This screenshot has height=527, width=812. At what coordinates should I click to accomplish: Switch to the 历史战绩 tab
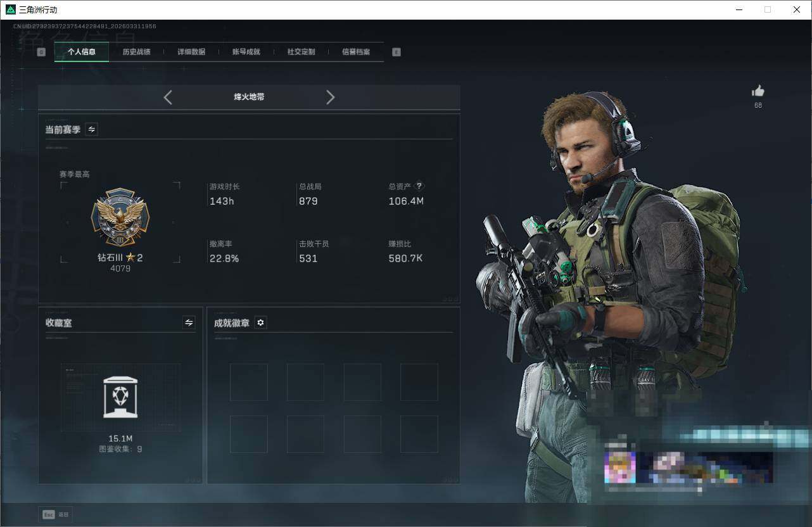[136, 52]
